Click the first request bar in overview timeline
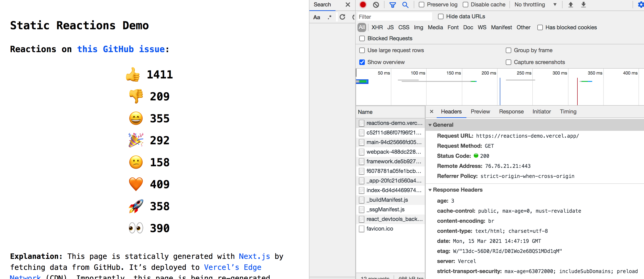The width and height of the screenshot is (644, 279). coord(362,81)
